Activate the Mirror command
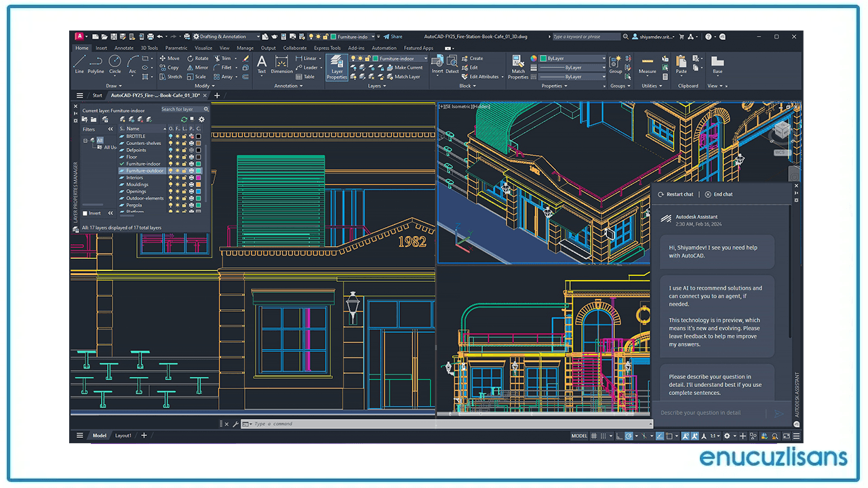Viewport: 868px width, 488px height. point(197,67)
